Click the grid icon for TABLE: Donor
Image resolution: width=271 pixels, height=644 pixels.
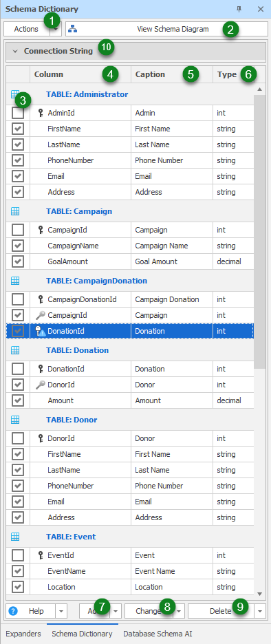(15, 420)
